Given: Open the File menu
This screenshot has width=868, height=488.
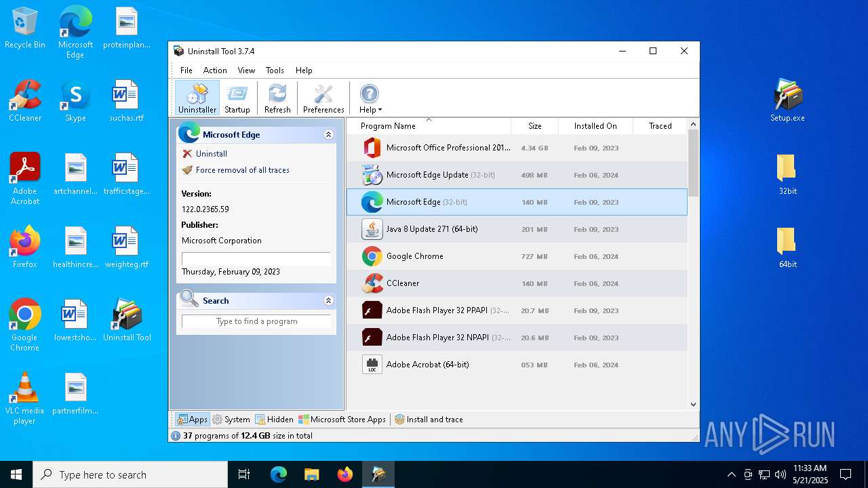Looking at the screenshot, I should [186, 70].
